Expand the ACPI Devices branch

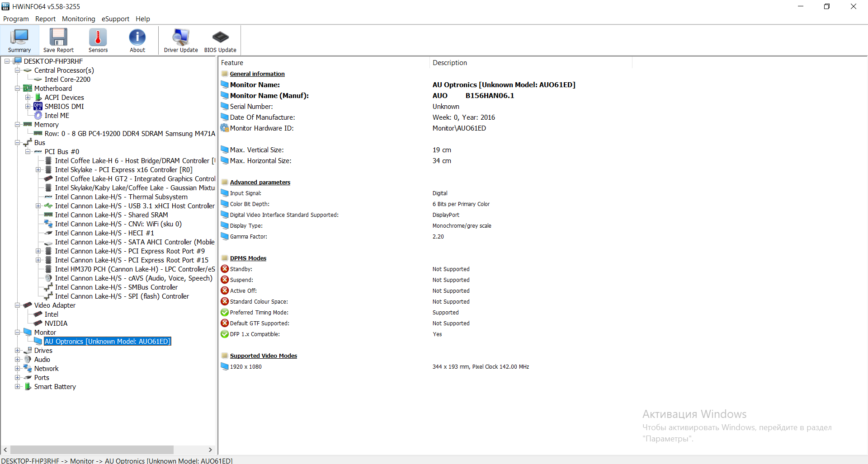pos(28,98)
